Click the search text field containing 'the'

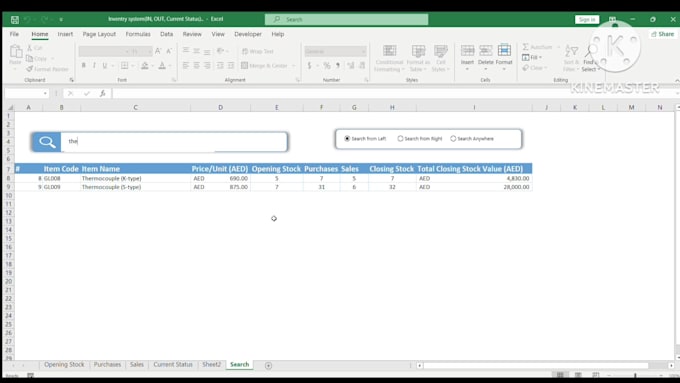tap(173, 141)
